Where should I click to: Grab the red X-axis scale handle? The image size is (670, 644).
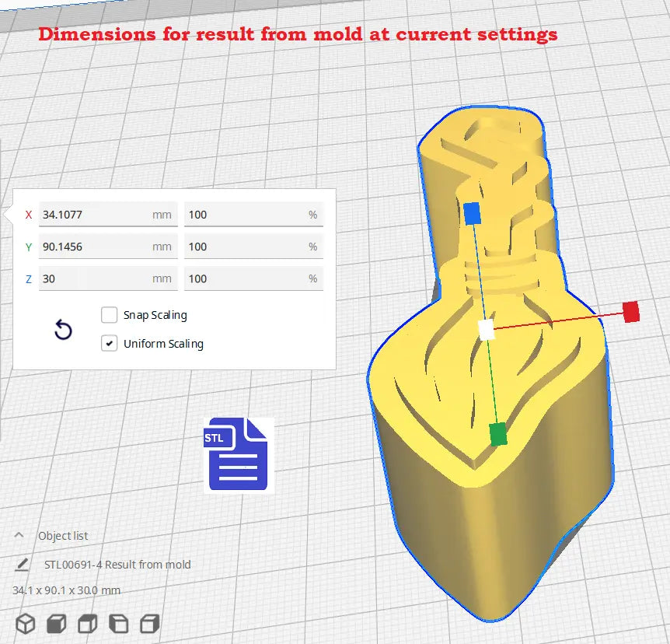point(631,312)
